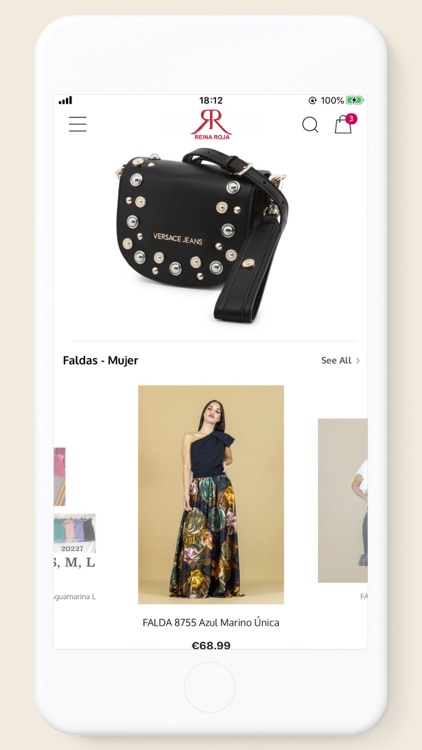This screenshot has height=750, width=422.
Task: Tap the cart badge showing 3
Action: coord(352,119)
